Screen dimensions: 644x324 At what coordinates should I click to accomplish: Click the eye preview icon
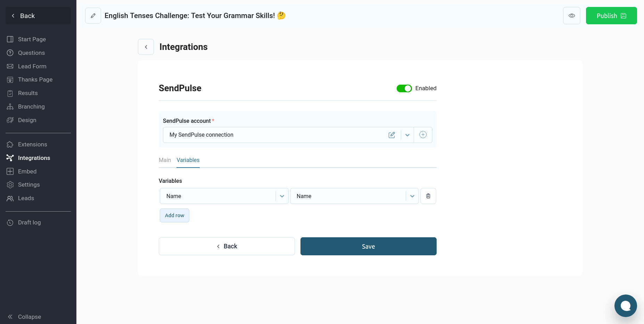(x=571, y=16)
